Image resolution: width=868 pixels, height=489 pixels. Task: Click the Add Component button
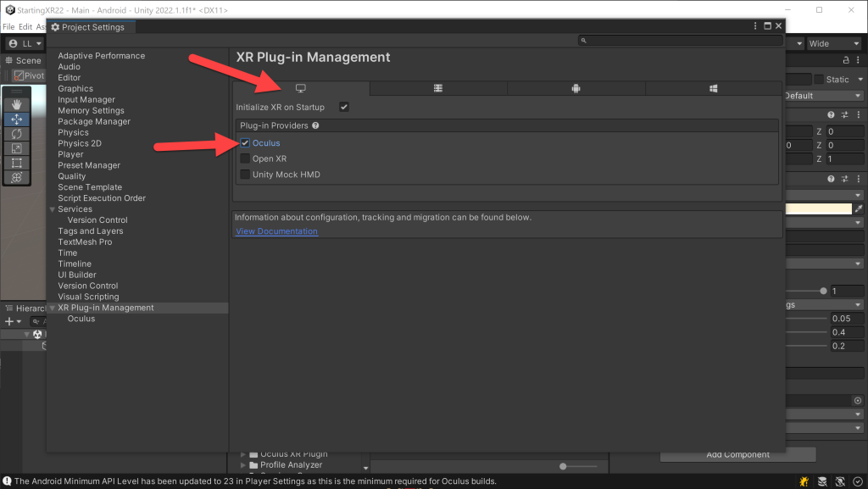738,455
